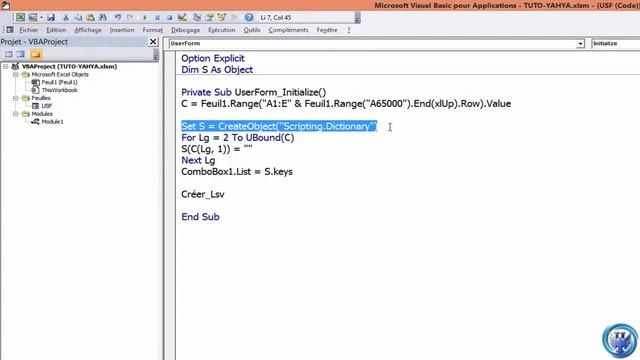The width and height of the screenshot is (640, 360).
Task: Collapse Feuilles folder node
Action: pos(16,98)
